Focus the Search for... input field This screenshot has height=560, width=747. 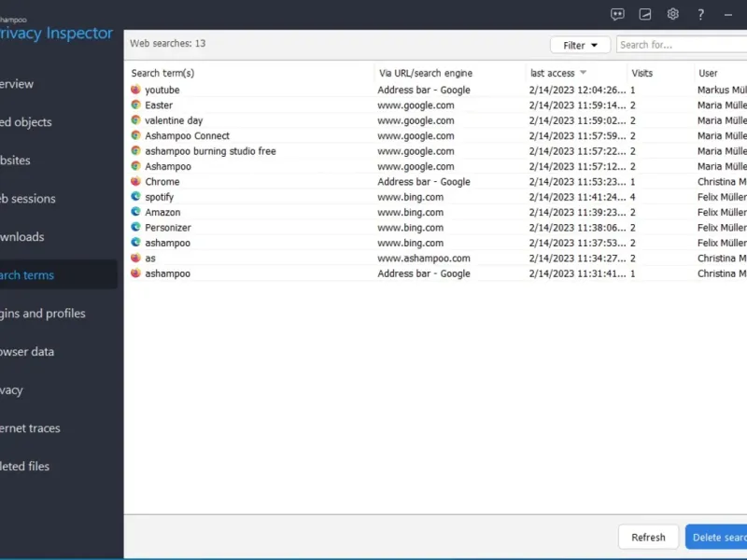pyautogui.click(x=682, y=45)
